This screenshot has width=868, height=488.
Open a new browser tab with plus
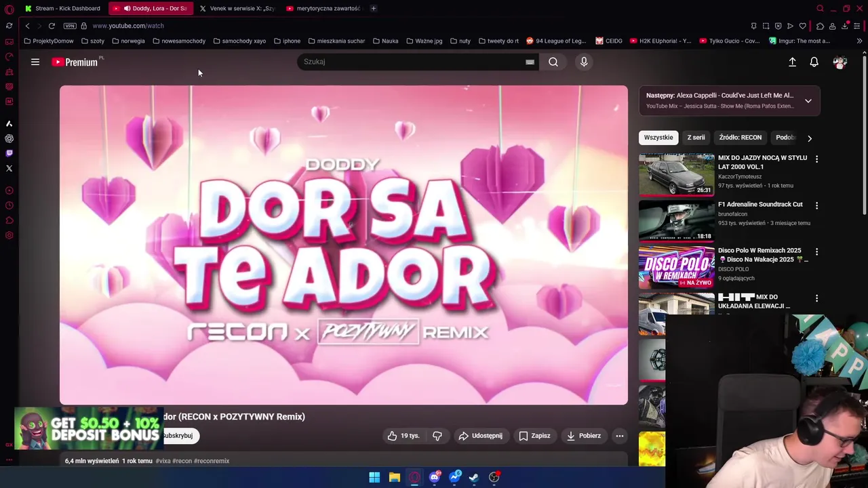tap(374, 8)
